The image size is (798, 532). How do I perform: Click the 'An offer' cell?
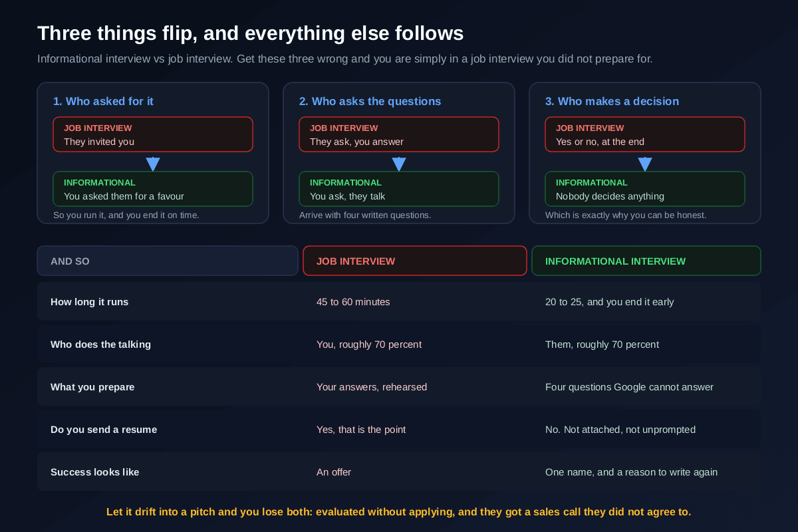pos(334,472)
